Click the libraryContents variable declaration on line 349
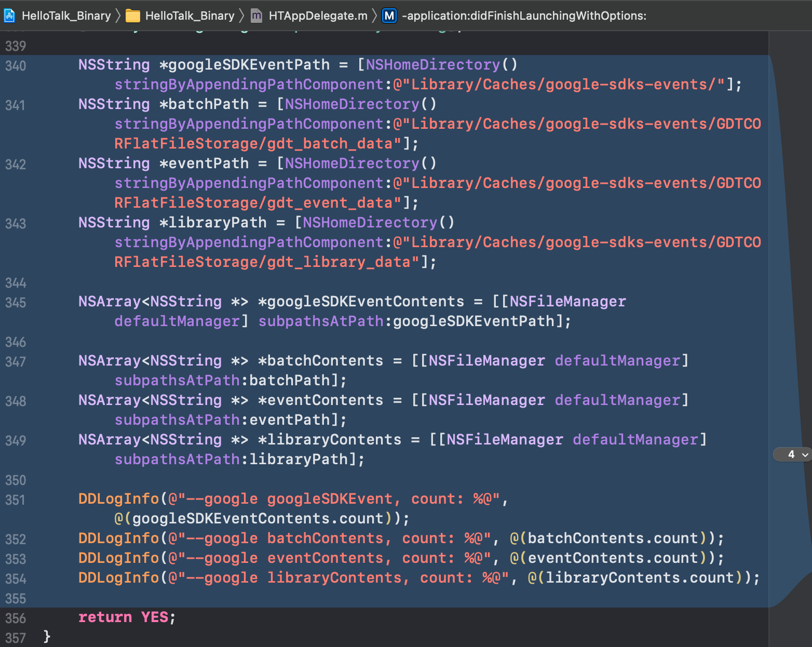This screenshot has width=812, height=647. (x=334, y=440)
